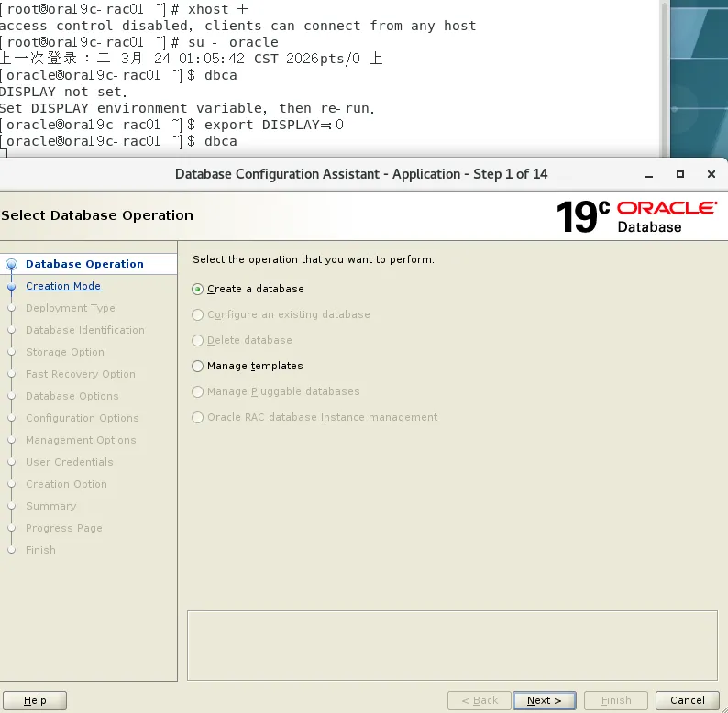Image resolution: width=728 pixels, height=713 pixels.
Task: Click the 'Select Database Operation' heading
Action: 97,215
